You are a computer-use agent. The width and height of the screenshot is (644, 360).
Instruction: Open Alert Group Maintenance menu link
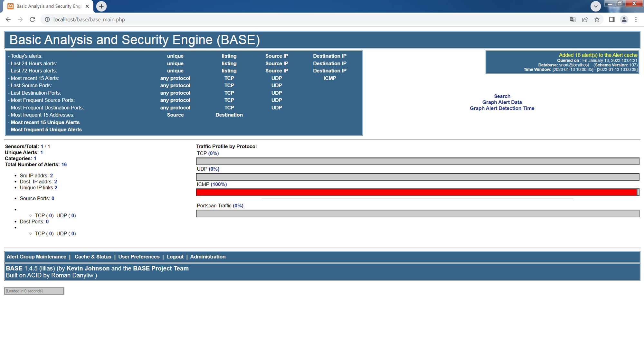point(36,257)
